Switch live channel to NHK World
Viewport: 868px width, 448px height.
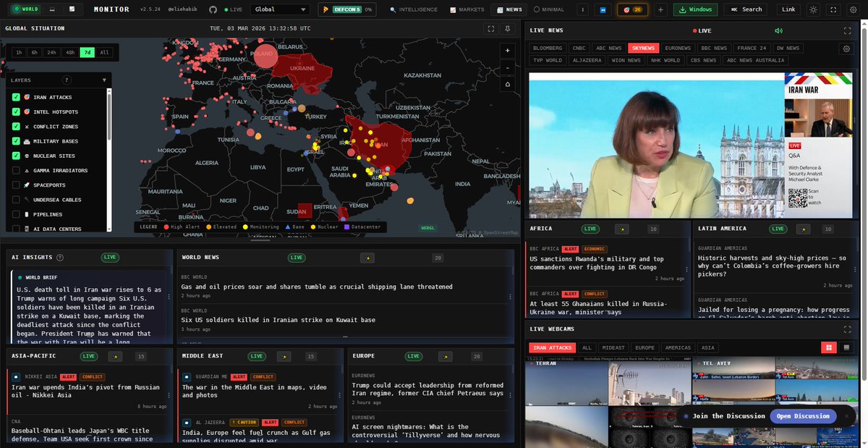tap(665, 60)
